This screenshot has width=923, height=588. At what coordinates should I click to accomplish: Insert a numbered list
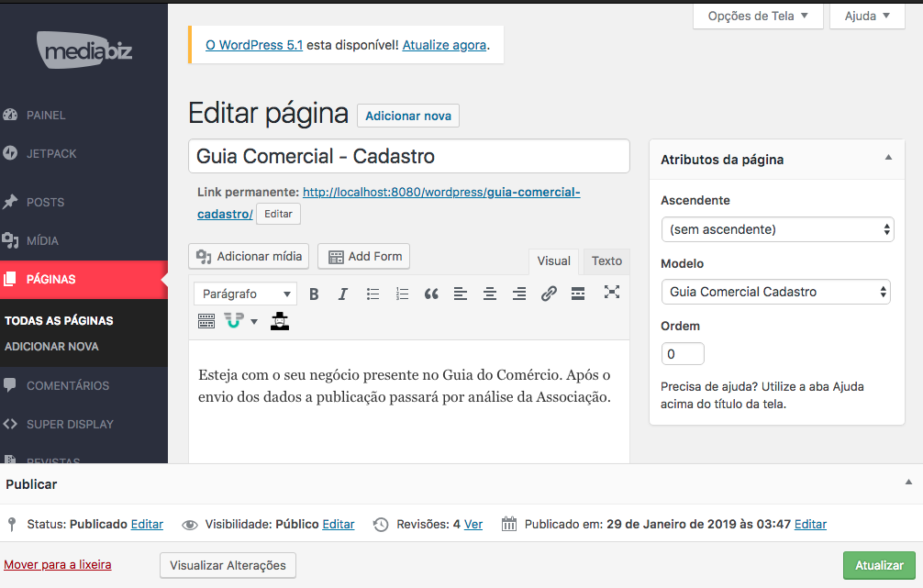coord(402,294)
